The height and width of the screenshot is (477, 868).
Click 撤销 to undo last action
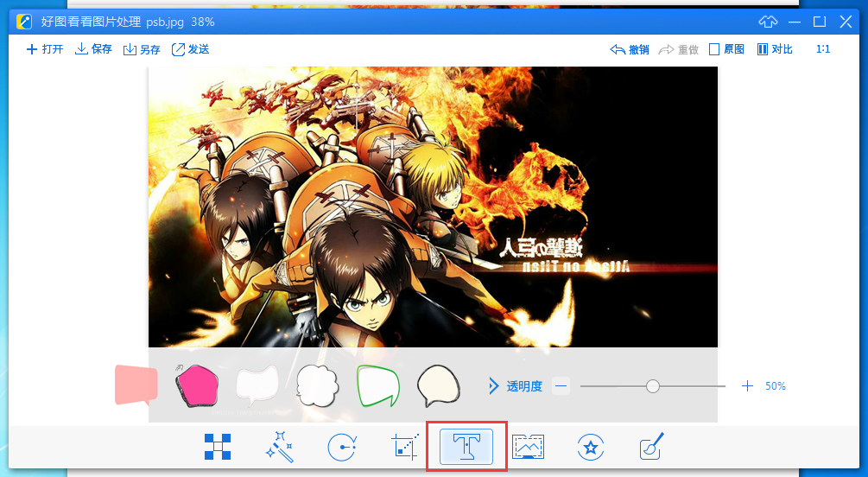[630, 49]
